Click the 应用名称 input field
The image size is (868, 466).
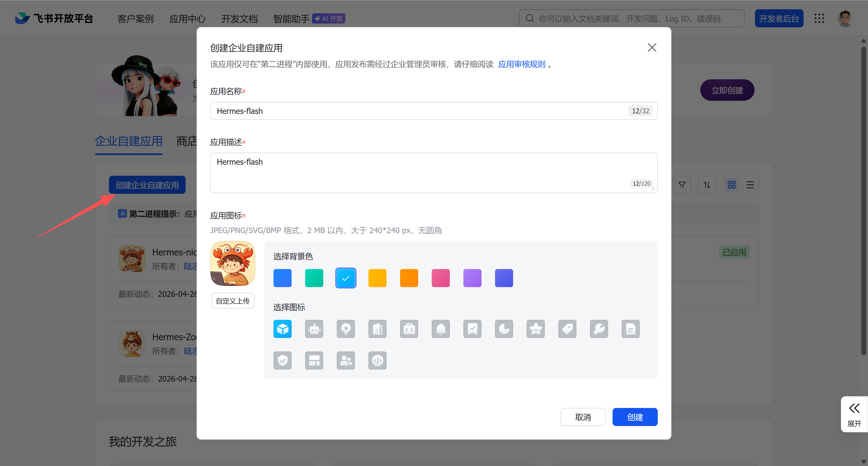click(434, 111)
